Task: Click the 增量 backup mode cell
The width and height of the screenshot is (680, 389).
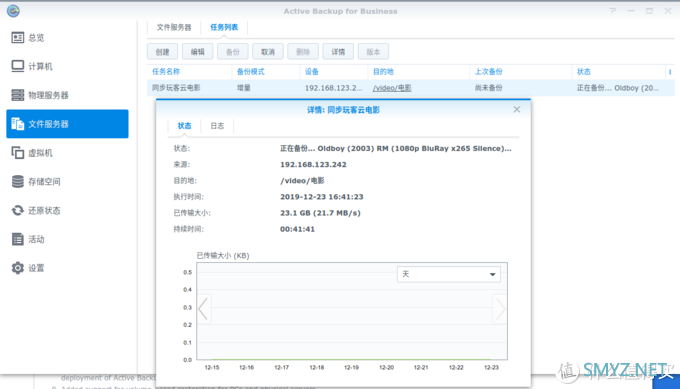Action: (x=244, y=88)
